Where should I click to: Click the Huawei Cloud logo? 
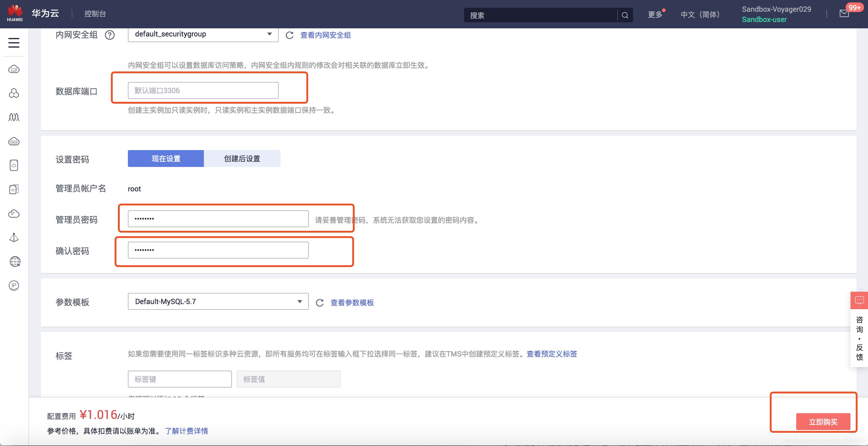[x=15, y=14]
